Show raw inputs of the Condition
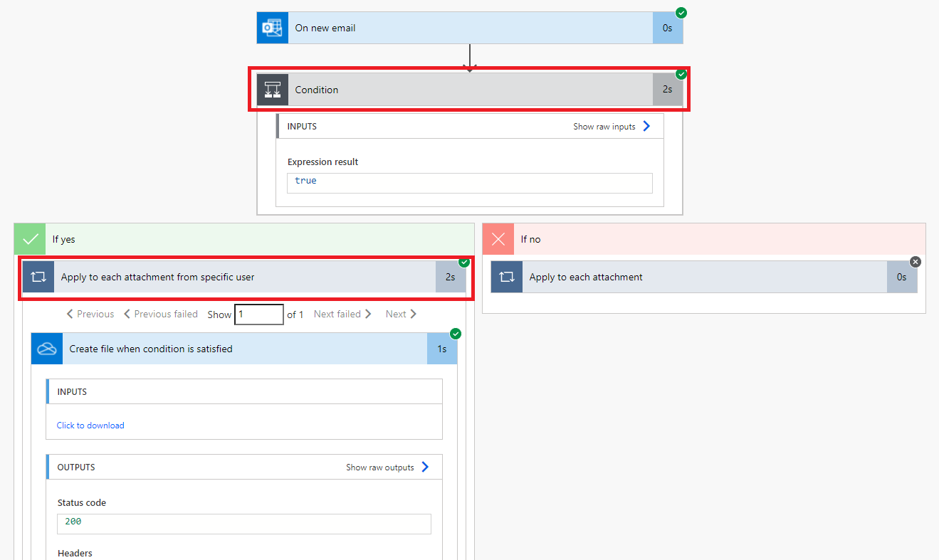 (612, 127)
